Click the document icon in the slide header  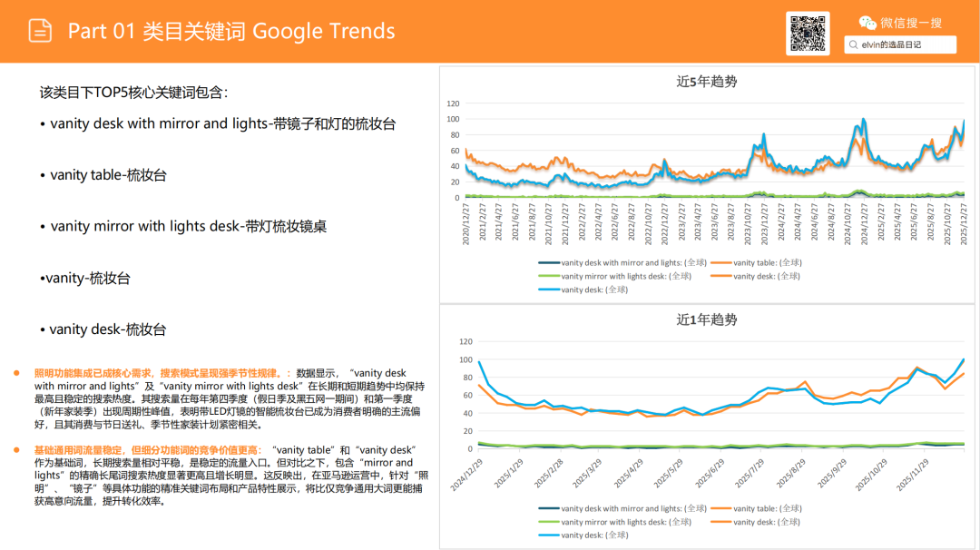pyautogui.click(x=38, y=30)
